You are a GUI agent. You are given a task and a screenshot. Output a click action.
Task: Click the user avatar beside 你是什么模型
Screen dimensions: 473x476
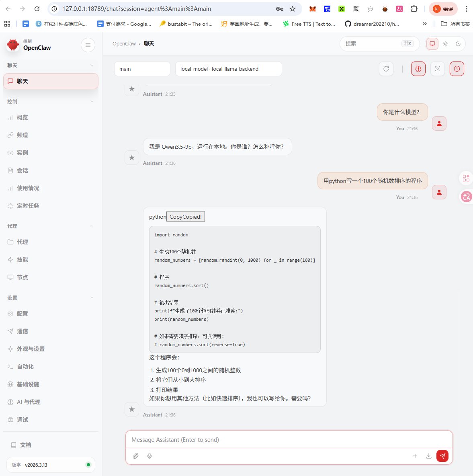point(439,123)
